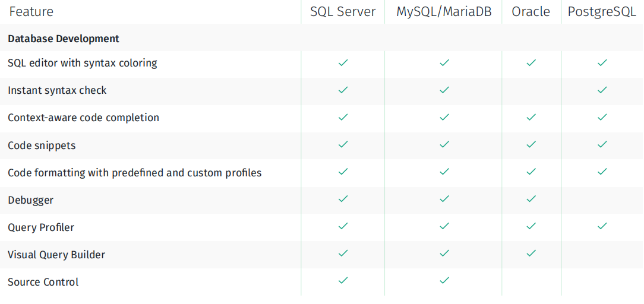Select the Oracle column header
Screen dimensions: 644x304
pyautogui.click(x=531, y=11)
